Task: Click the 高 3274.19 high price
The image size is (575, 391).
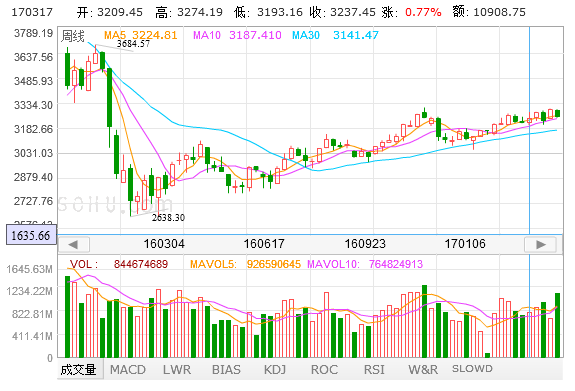Action: (189, 12)
